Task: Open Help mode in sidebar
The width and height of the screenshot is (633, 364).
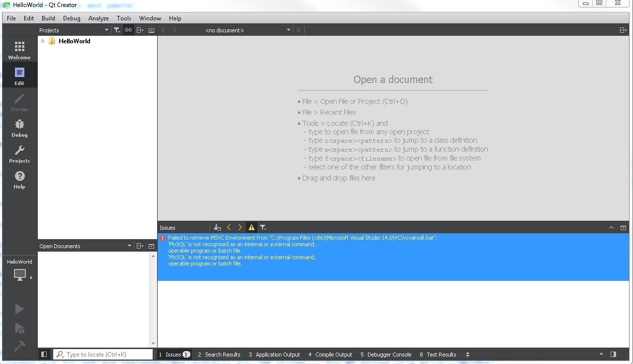Action: (19, 179)
